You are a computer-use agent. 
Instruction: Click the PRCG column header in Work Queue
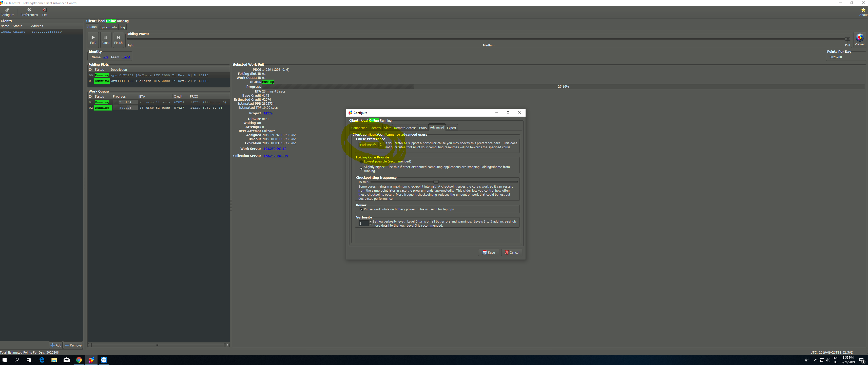click(194, 97)
